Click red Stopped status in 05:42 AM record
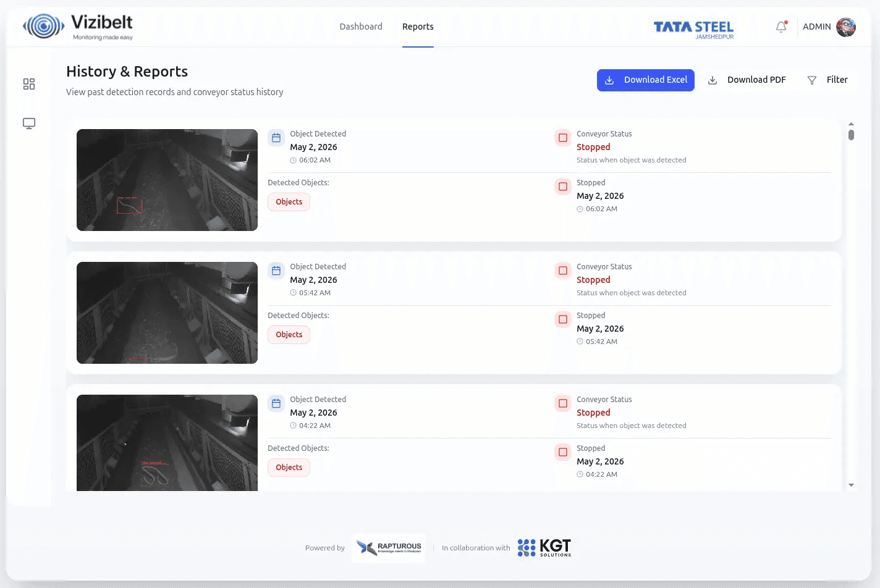The height and width of the screenshot is (588, 880). [593, 280]
